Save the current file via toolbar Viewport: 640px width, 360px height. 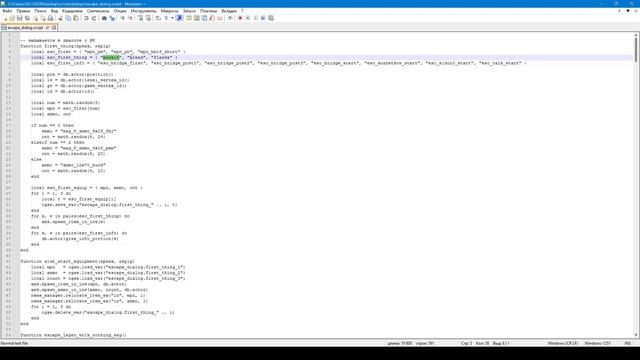(20, 18)
